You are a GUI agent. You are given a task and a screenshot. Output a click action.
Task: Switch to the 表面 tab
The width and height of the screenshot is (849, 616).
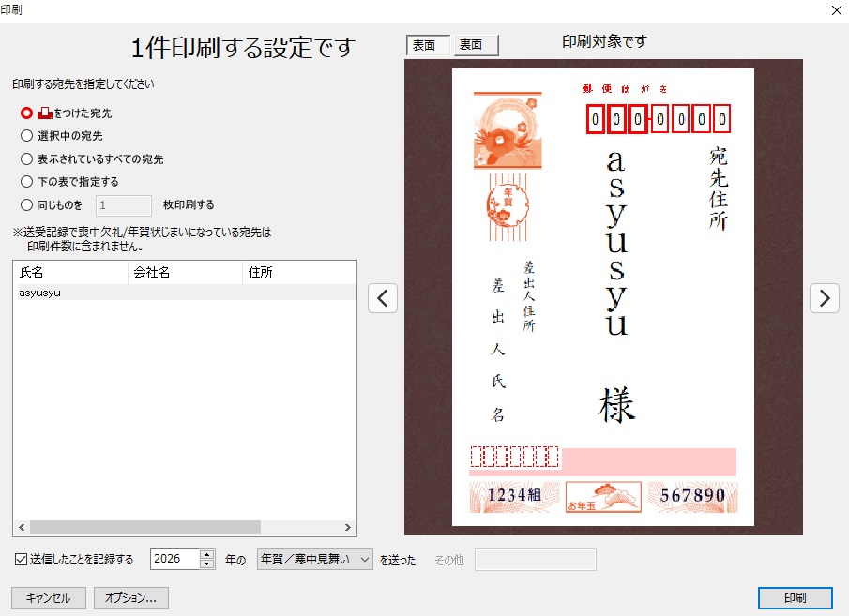[x=427, y=45]
